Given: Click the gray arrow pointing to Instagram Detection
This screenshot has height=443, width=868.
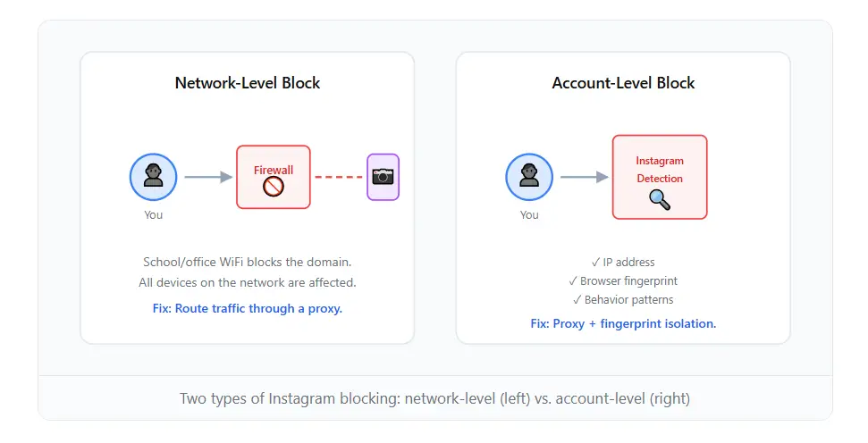Looking at the screenshot, I should (584, 177).
